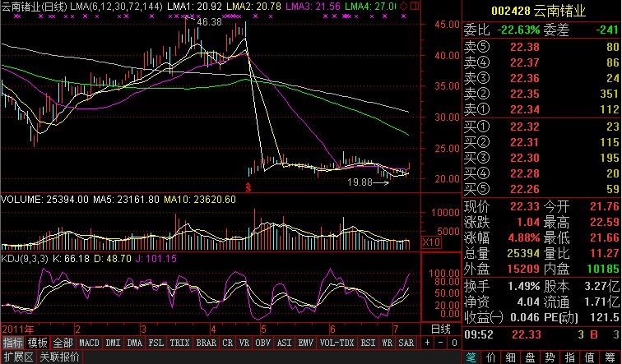Select the 笔 tab in the quote panel

pos(471,357)
